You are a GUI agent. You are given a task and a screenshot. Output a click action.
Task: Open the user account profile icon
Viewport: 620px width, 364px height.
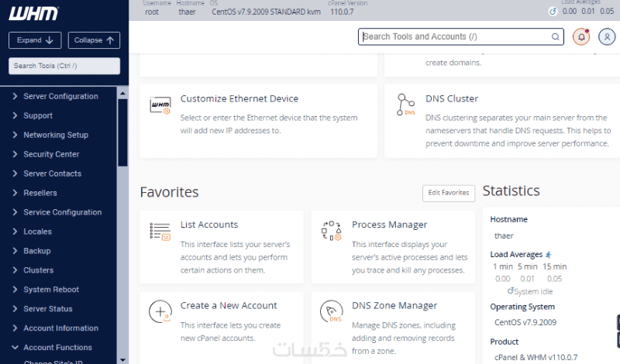pos(607,36)
